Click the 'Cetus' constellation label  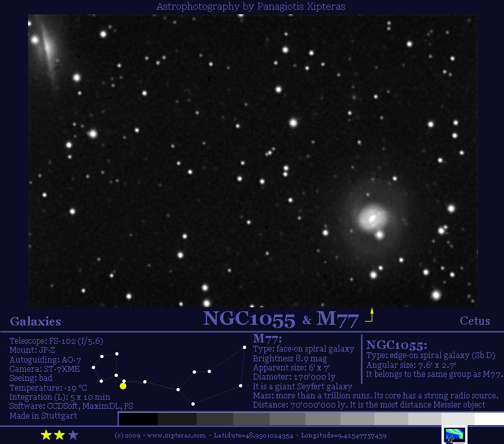pos(475,321)
